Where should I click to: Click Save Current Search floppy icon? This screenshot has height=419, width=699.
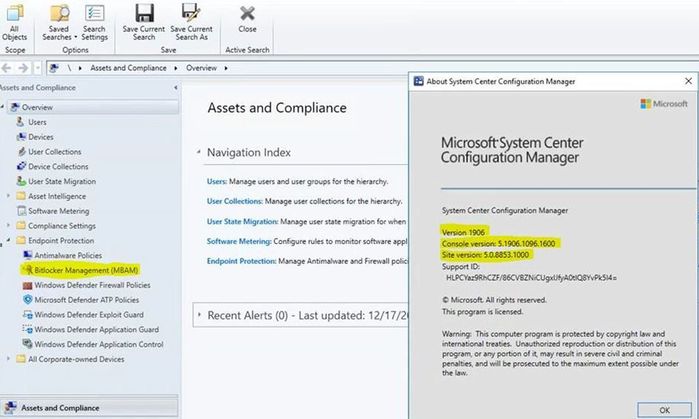point(144,13)
